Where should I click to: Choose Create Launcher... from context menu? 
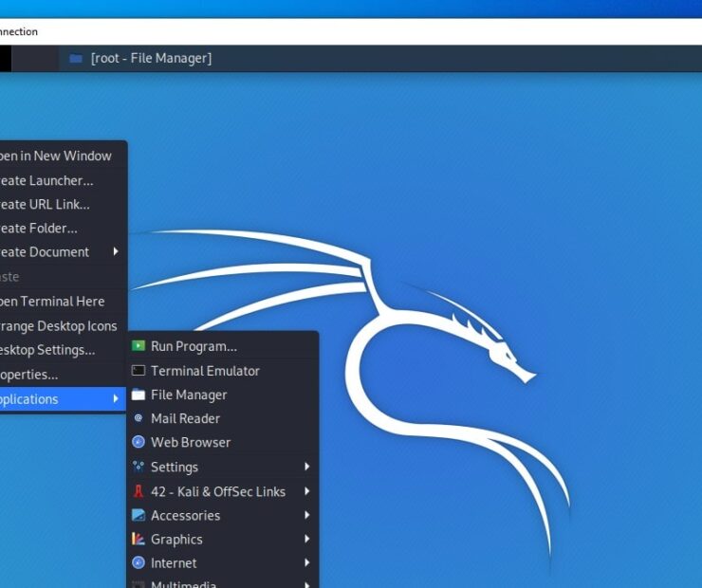pos(63,180)
